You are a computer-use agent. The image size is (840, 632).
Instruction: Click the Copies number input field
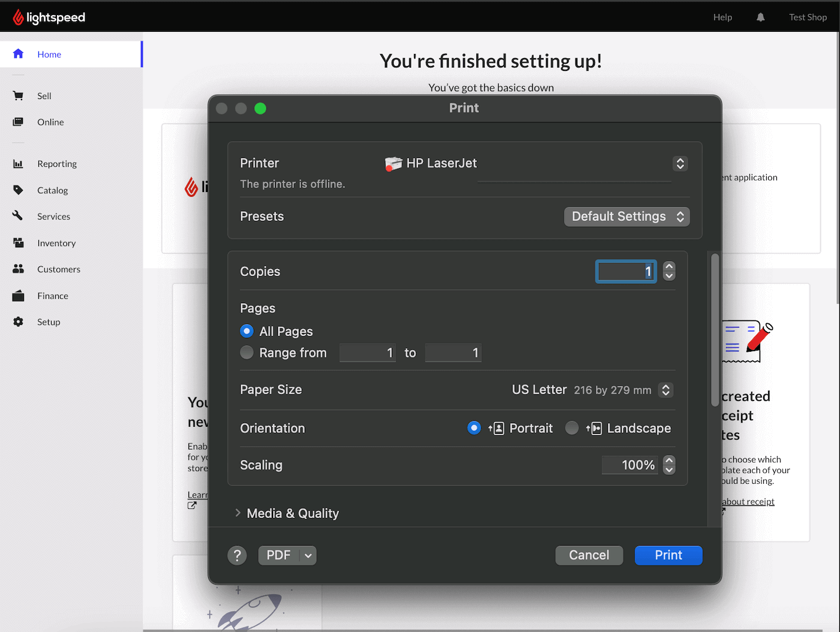(x=625, y=272)
